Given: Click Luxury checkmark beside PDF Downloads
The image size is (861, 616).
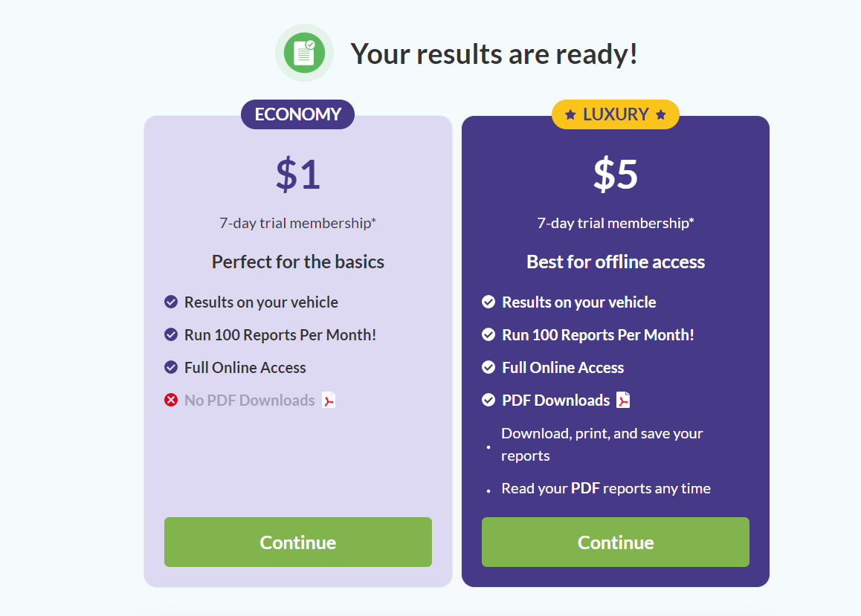Looking at the screenshot, I should [x=488, y=400].
